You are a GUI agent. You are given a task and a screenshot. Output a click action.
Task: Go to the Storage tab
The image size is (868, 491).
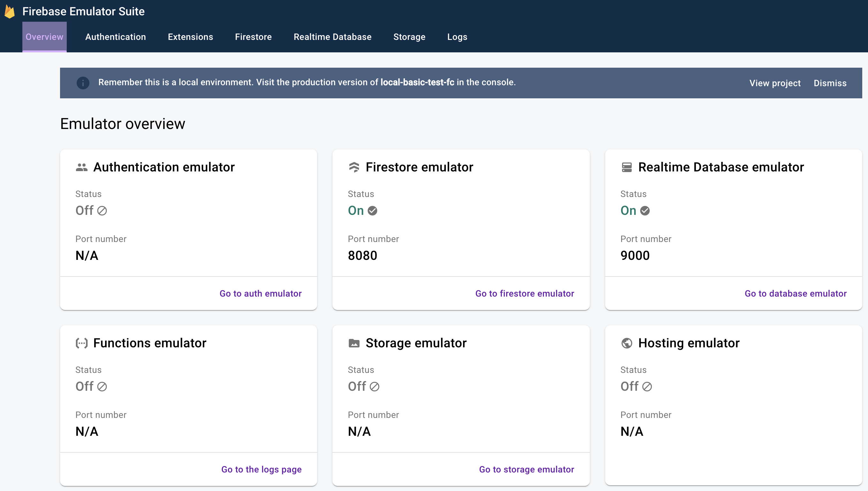tap(409, 37)
